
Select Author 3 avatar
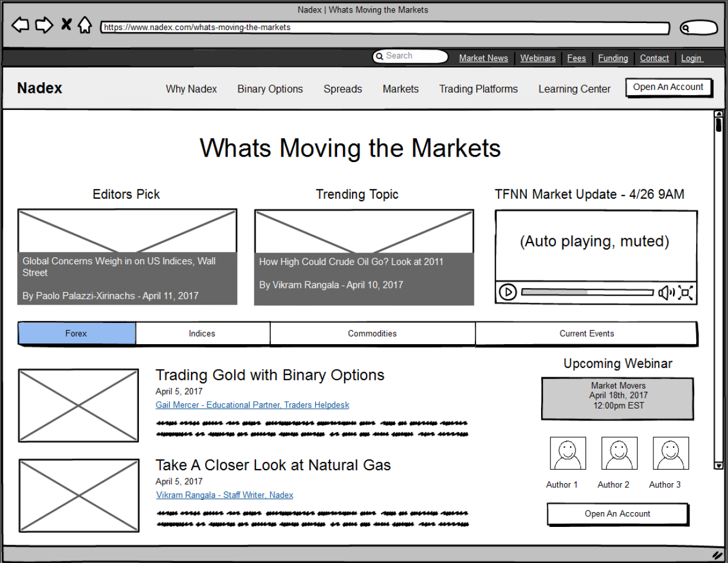[671, 454]
